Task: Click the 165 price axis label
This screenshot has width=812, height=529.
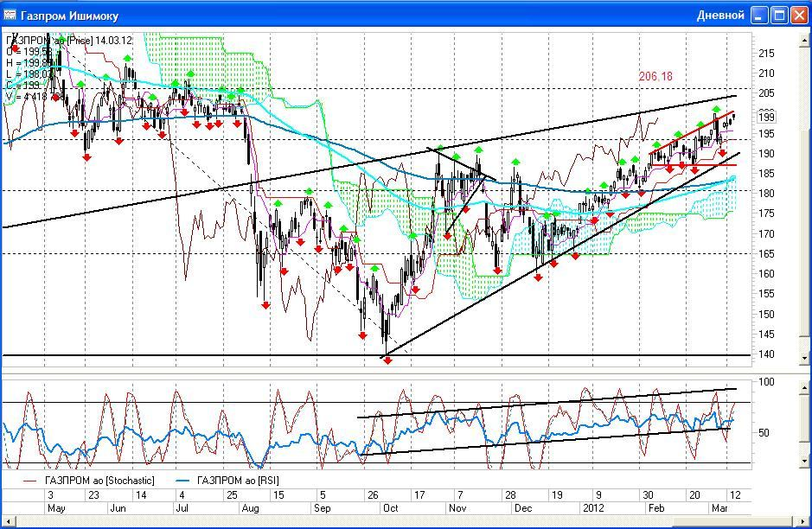Action: click(766, 254)
